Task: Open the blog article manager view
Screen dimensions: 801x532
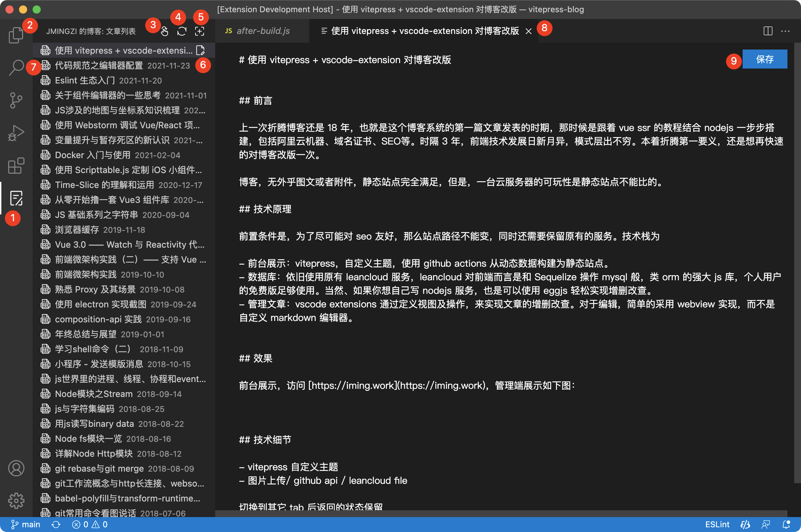Action: pos(16,198)
